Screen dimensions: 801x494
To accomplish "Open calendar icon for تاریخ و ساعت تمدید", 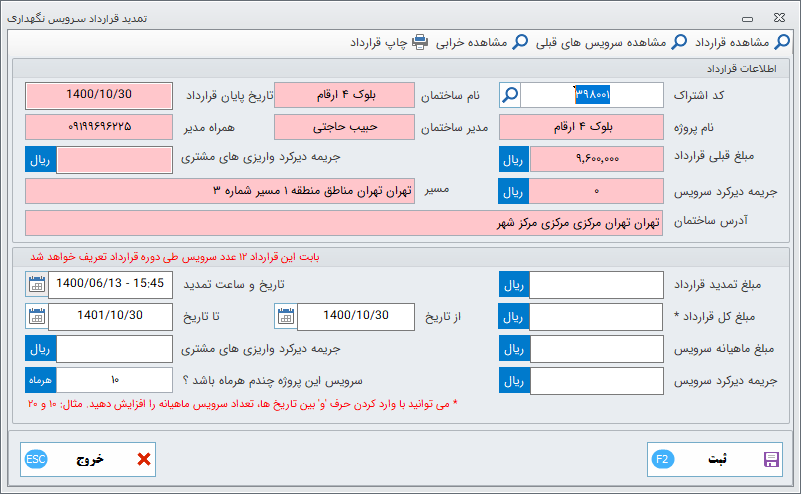I will [37, 285].
